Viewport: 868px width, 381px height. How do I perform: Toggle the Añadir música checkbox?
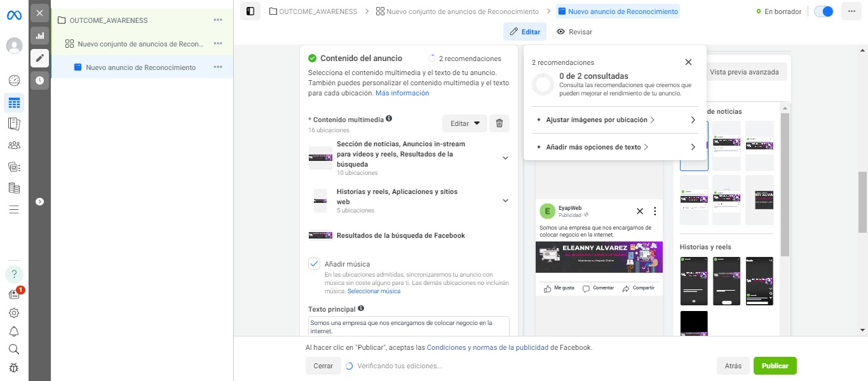[314, 264]
